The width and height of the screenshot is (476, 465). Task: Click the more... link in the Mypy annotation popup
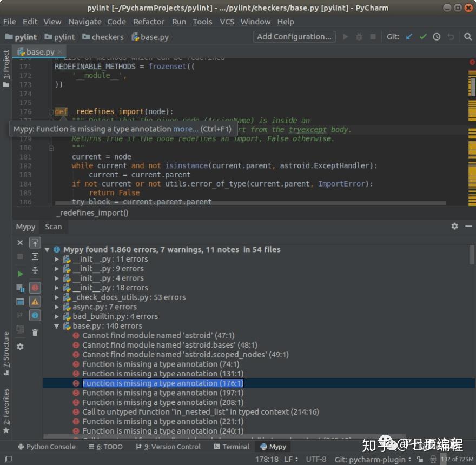coord(186,129)
